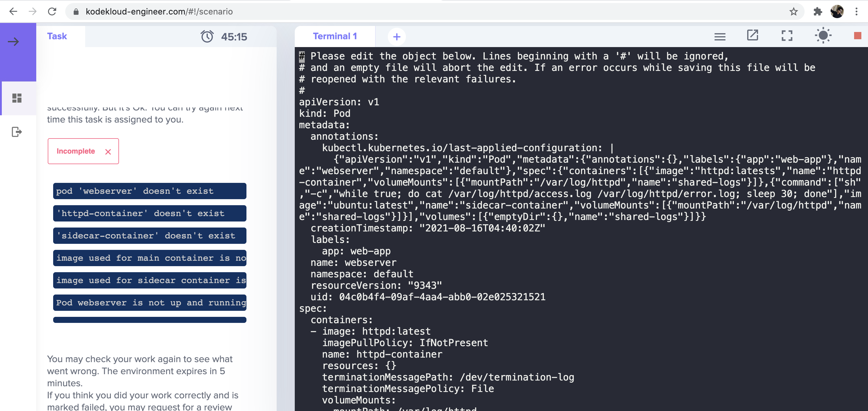Click the "Pod webserver is not up and running" message
868x411 pixels.
(x=149, y=303)
